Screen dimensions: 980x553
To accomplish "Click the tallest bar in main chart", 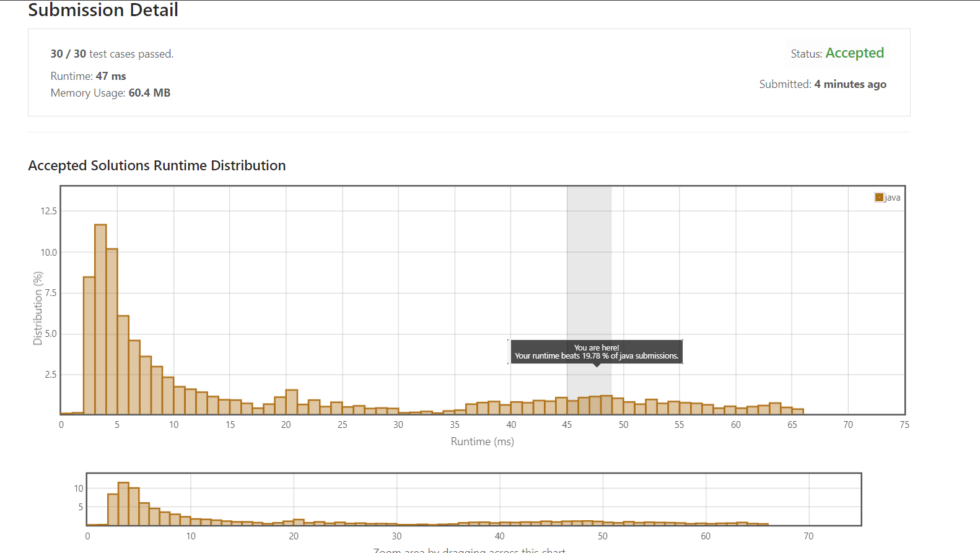I will click(x=100, y=320).
